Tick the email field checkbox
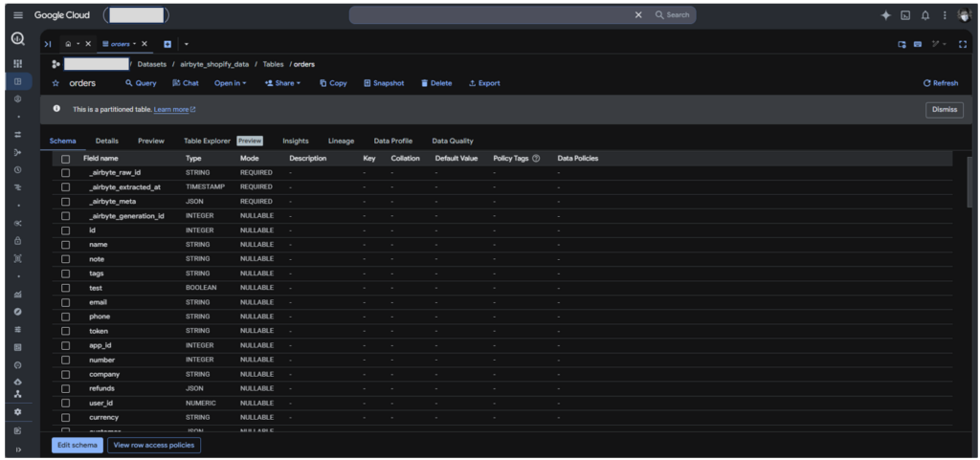Image resolution: width=980 pixels, height=460 pixels. click(x=66, y=302)
